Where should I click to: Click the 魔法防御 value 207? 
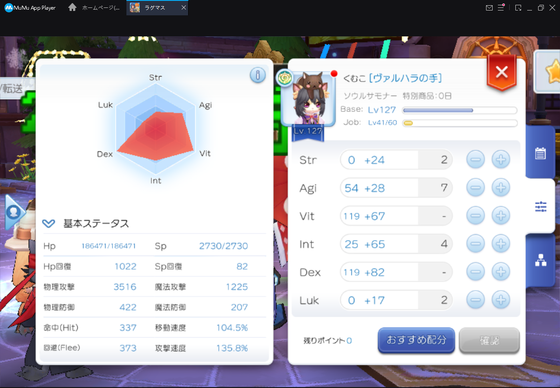pos(239,307)
